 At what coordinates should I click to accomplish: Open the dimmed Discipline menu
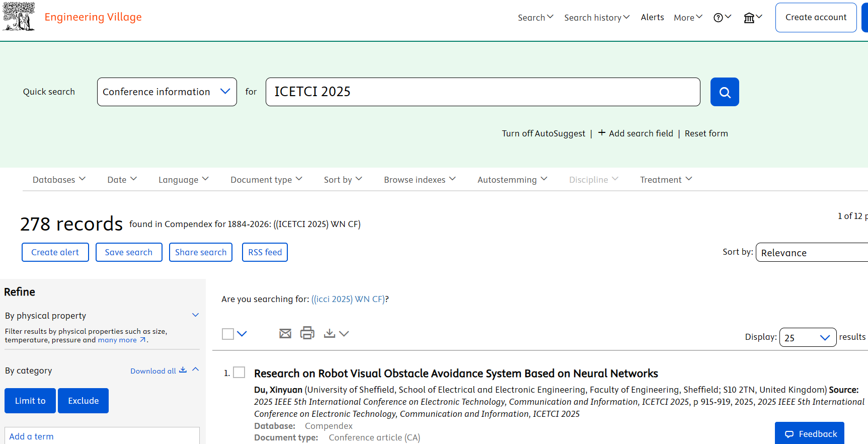point(593,180)
